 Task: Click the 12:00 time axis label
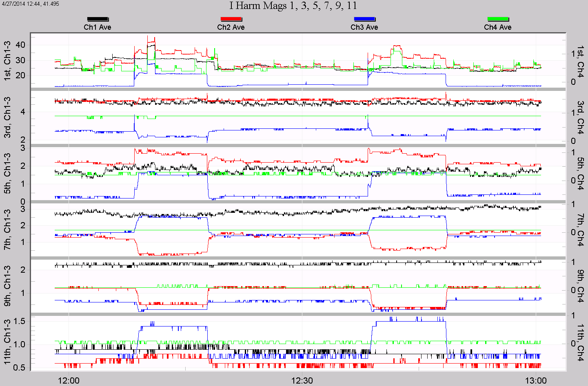69,381
